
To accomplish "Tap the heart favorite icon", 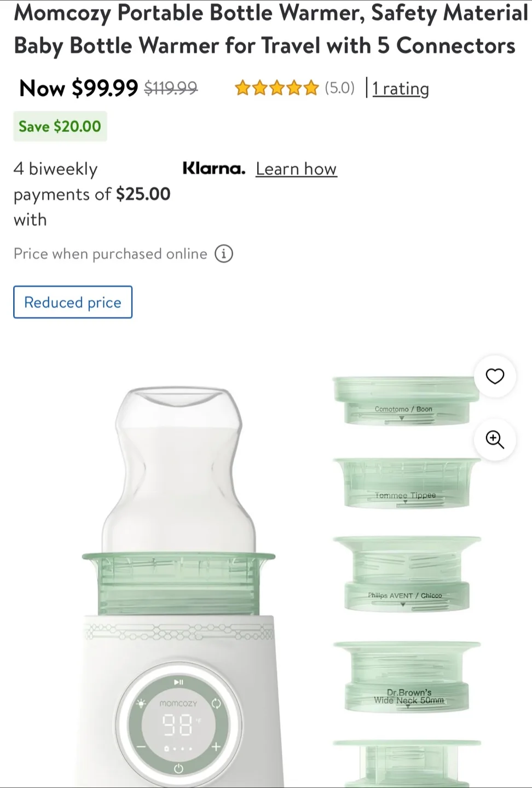I will (495, 376).
